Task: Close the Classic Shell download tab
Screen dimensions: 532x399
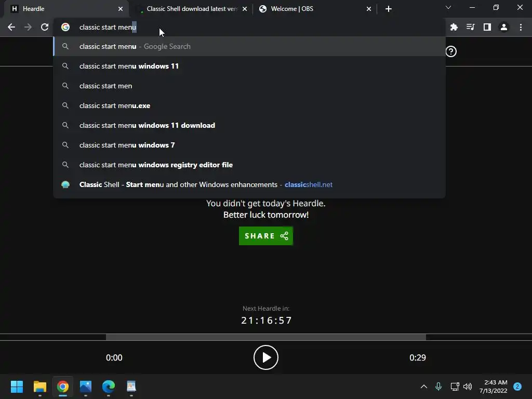Action: coord(245,9)
